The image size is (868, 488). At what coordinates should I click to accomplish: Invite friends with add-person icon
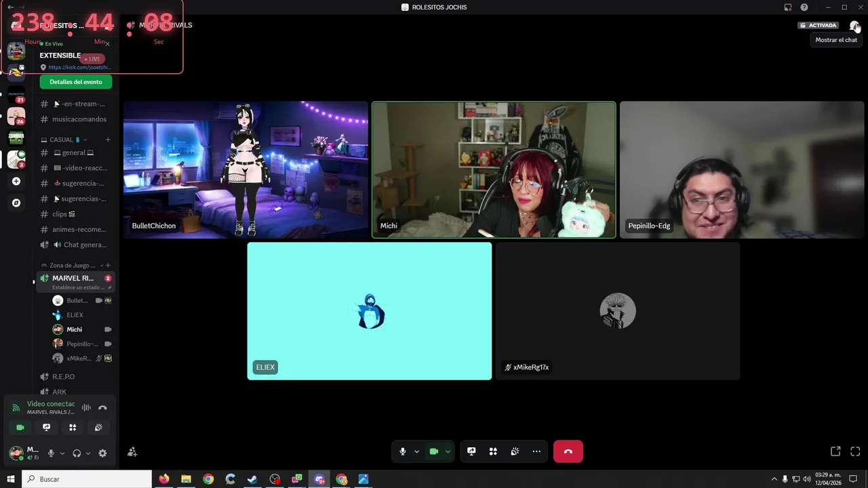coord(132,451)
